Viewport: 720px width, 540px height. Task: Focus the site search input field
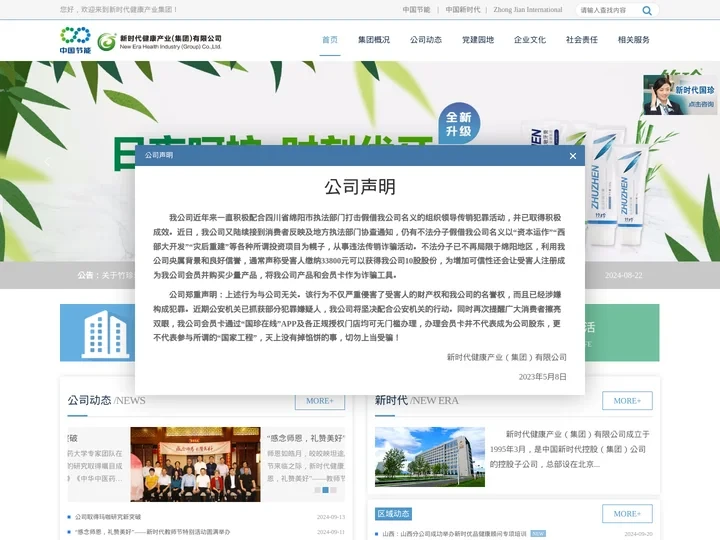click(x=608, y=10)
